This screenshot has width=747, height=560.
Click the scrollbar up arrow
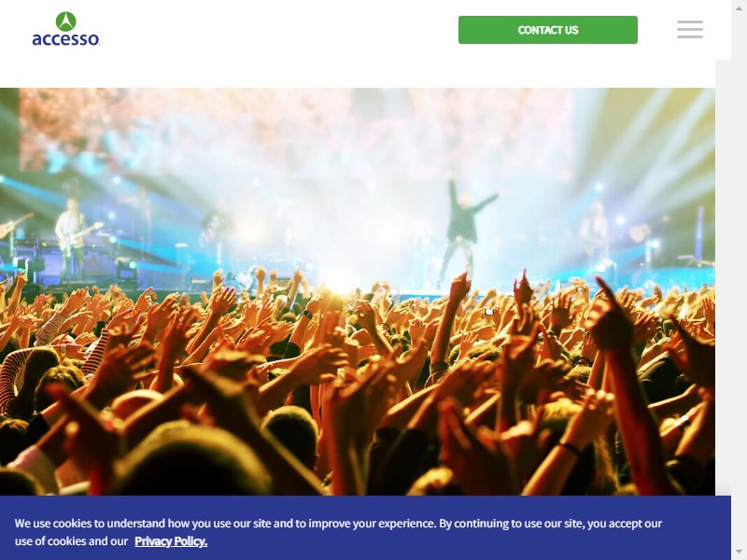(x=739, y=8)
